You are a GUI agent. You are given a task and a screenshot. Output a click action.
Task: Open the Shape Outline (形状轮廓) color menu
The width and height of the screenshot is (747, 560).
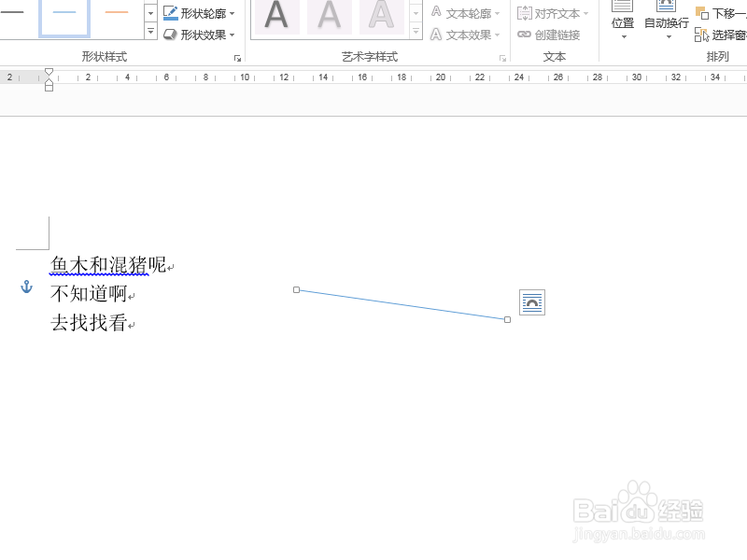(x=196, y=12)
